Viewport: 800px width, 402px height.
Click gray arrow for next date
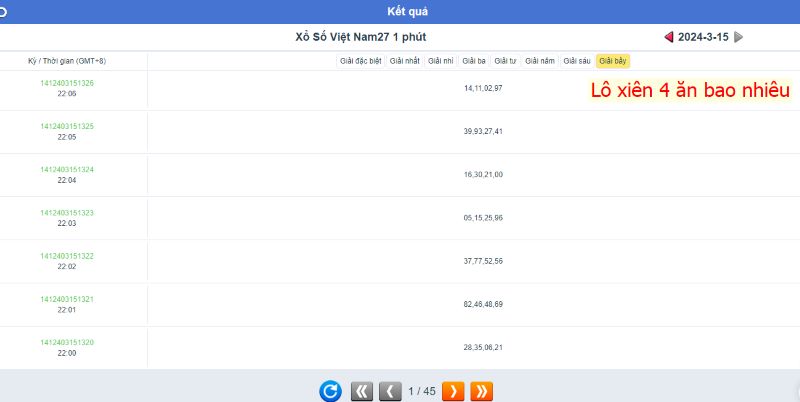[738, 37]
